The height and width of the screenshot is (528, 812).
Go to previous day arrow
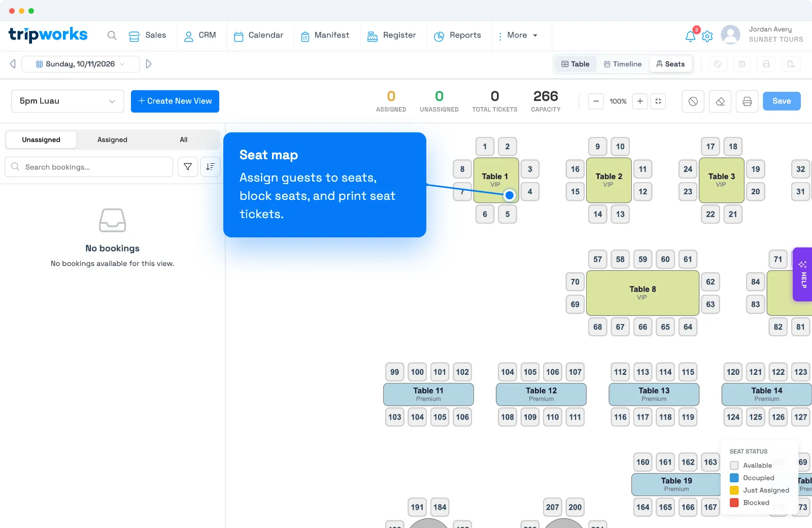click(x=13, y=64)
